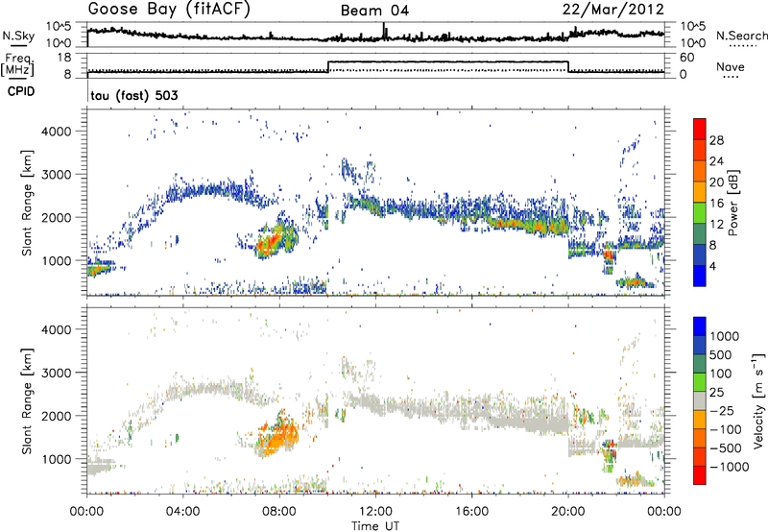Click the 'N.Sky' axis label
Viewport: 768px width, 532px height.
click(x=18, y=36)
